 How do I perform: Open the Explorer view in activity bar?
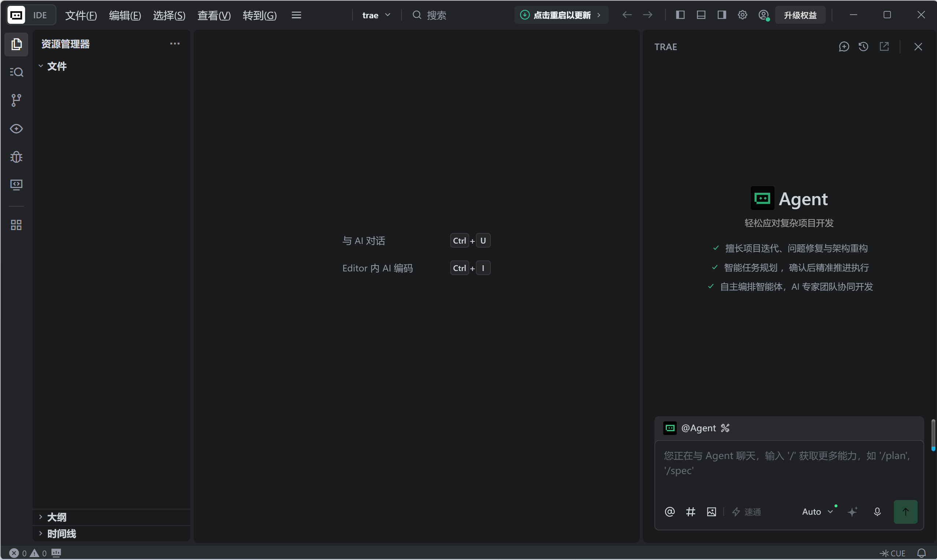coord(16,44)
